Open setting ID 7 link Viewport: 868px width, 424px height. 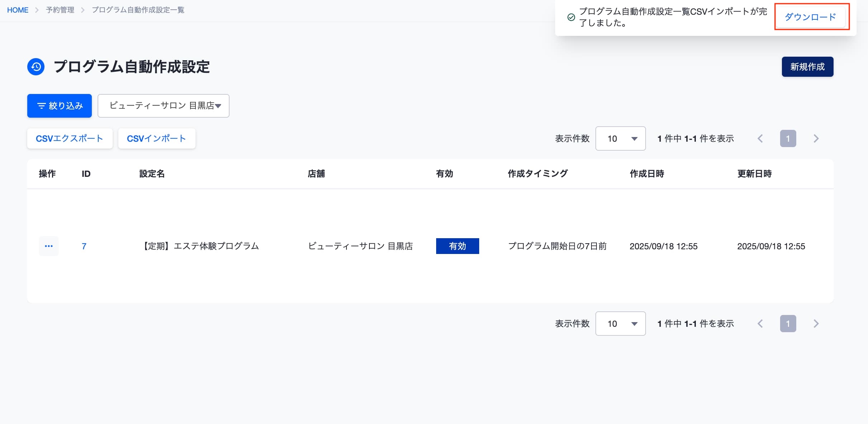click(x=84, y=246)
